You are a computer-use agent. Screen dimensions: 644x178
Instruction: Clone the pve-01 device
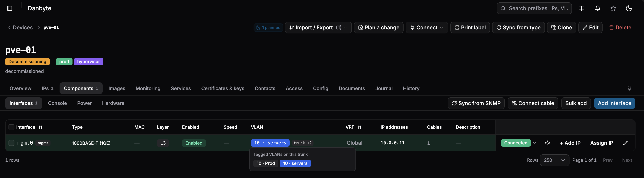coord(562,28)
